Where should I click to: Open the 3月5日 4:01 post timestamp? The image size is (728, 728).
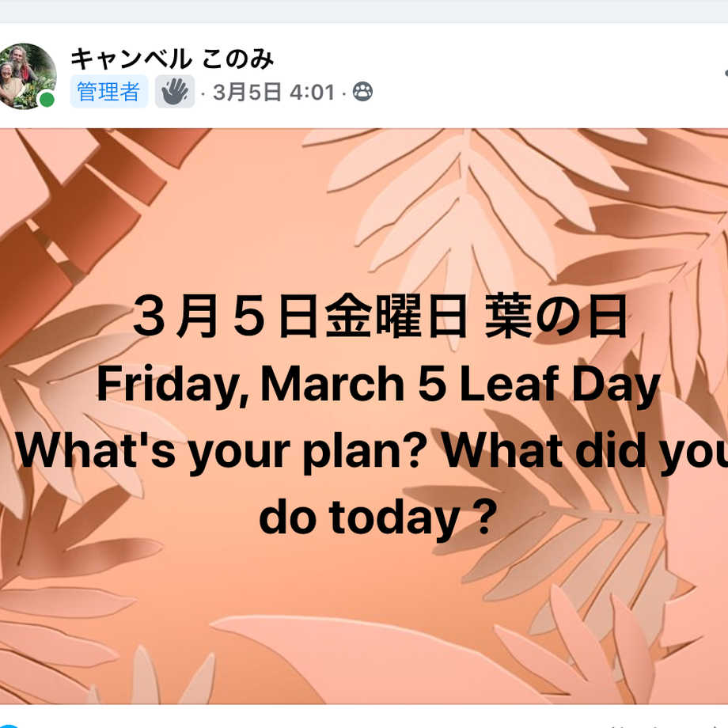click(x=274, y=92)
